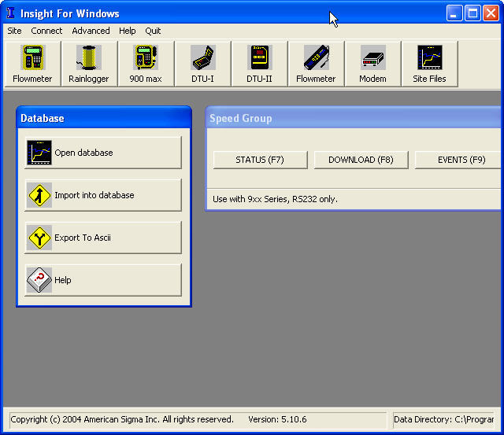Click the Database panel header
Viewport: 504px width, 435px height.
point(104,118)
